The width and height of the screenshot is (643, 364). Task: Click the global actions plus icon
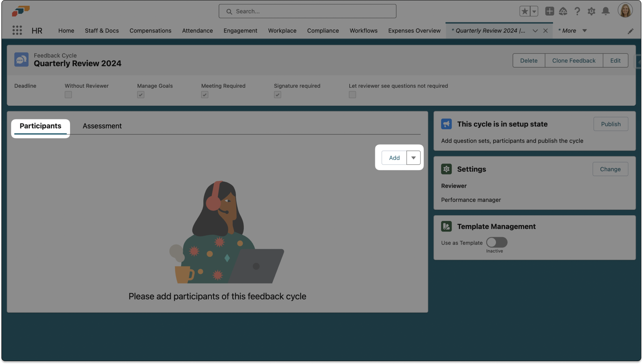pos(549,11)
